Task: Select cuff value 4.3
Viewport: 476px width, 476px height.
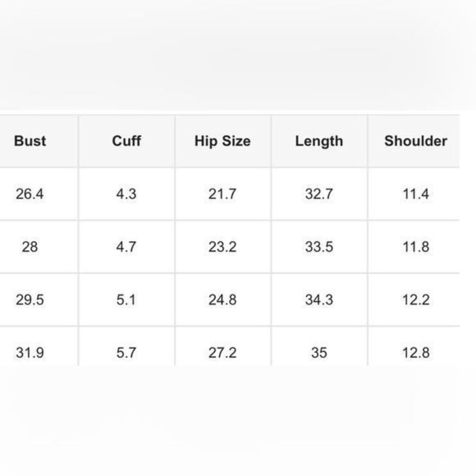Action: (x=126, y=194)
